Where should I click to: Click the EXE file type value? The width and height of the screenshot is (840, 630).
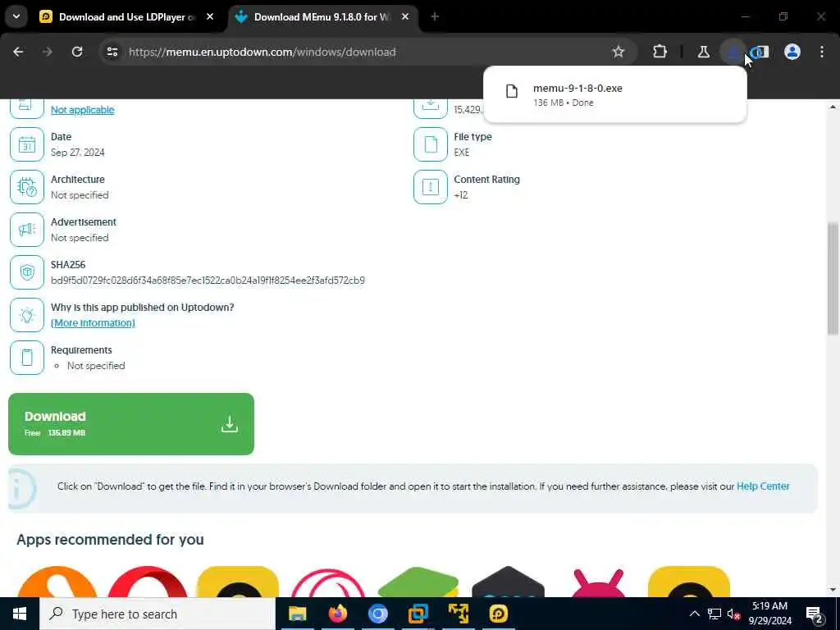461,152
